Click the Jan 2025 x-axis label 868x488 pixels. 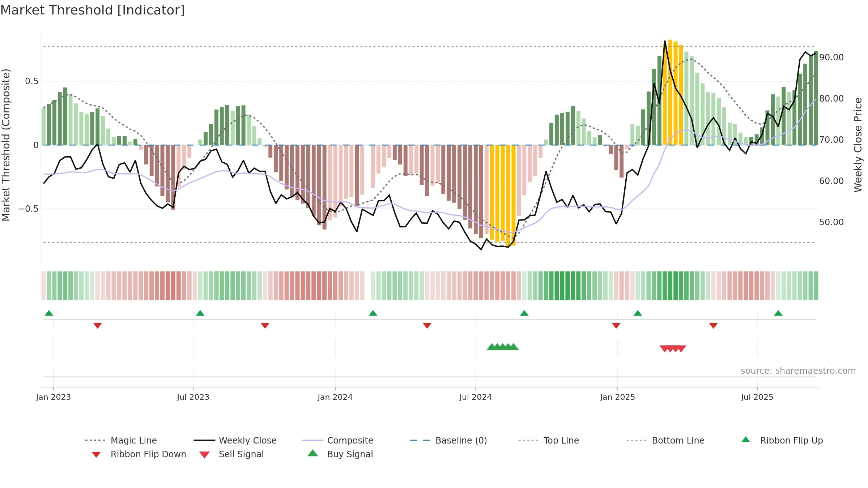[x=617, y=397]
